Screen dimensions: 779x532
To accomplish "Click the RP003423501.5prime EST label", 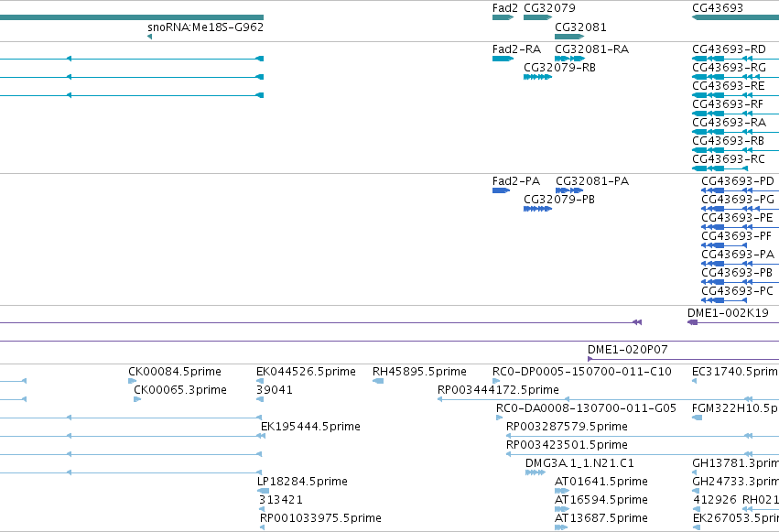I will pos(567,445).
